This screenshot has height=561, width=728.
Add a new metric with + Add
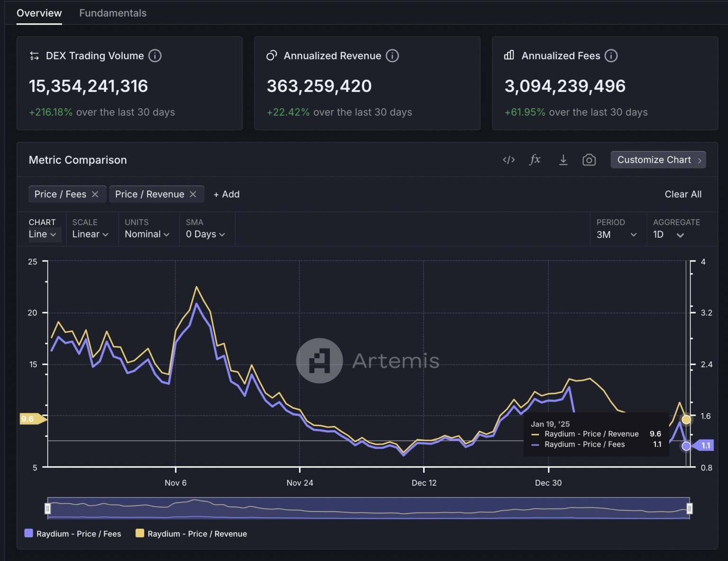click(x=227, y=194)
